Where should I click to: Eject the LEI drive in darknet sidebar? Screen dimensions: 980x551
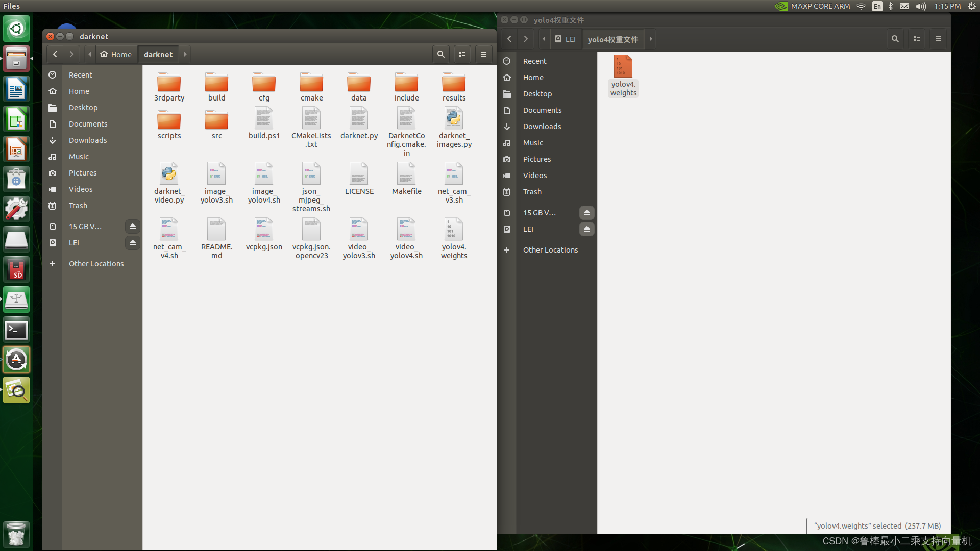133,243
